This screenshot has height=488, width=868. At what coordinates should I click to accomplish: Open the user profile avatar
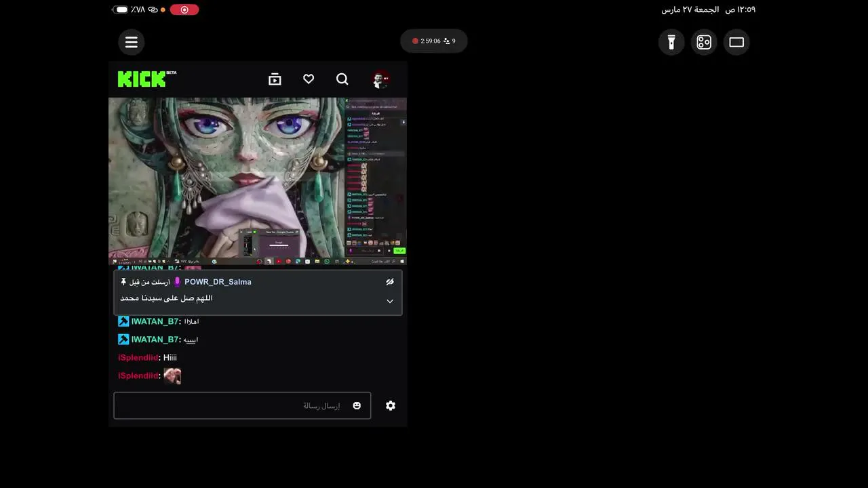point(380,79)
